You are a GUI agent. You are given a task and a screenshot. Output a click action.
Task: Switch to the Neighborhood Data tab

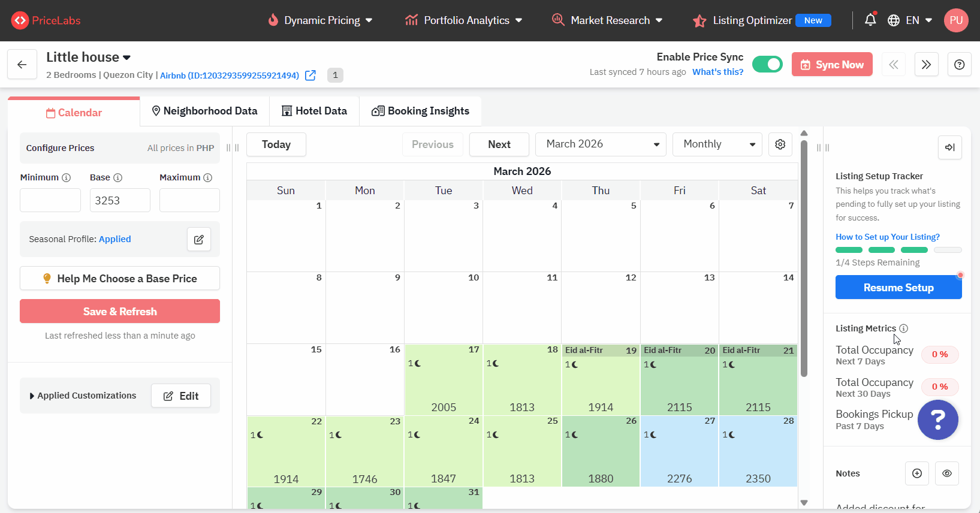204,111
